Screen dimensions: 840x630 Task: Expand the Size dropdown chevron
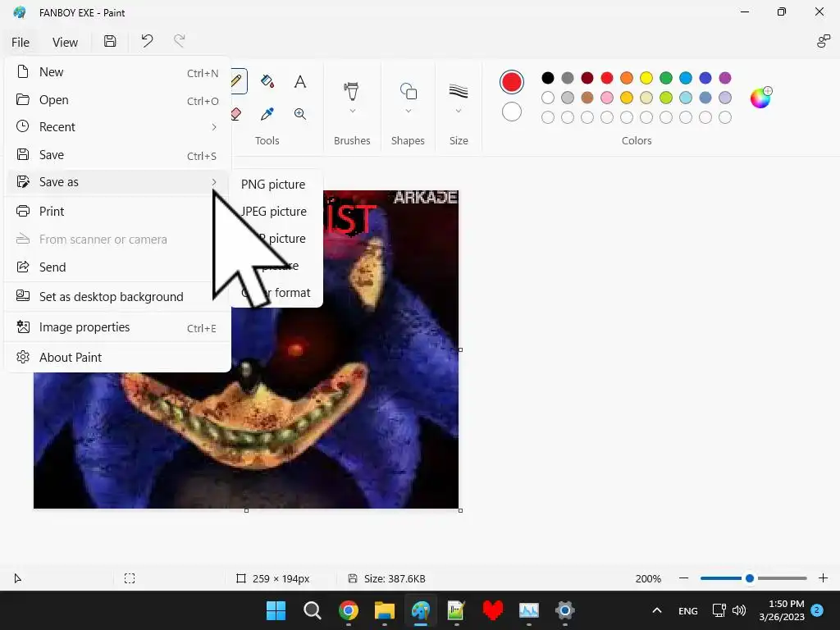tap(459, 112)
